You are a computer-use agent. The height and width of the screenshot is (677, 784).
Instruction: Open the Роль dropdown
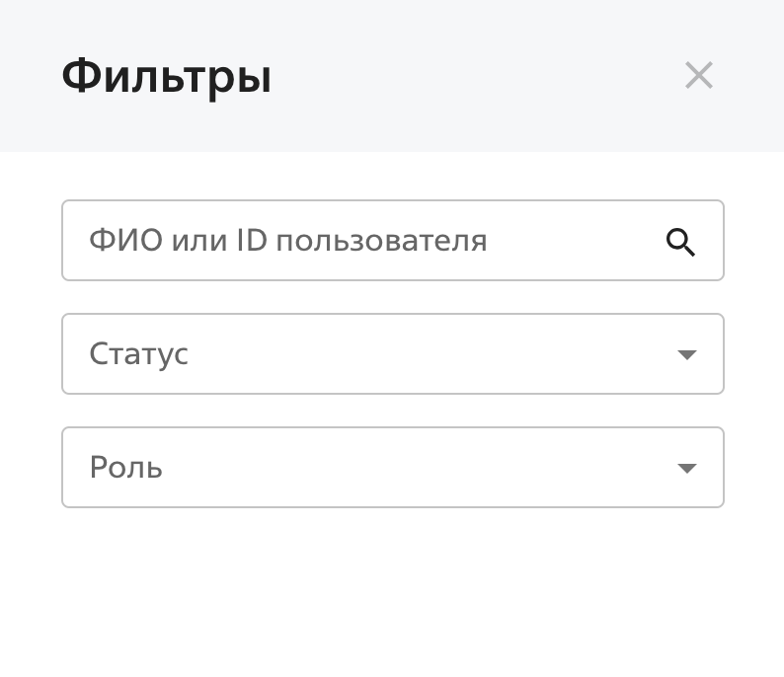click(392, 468)
